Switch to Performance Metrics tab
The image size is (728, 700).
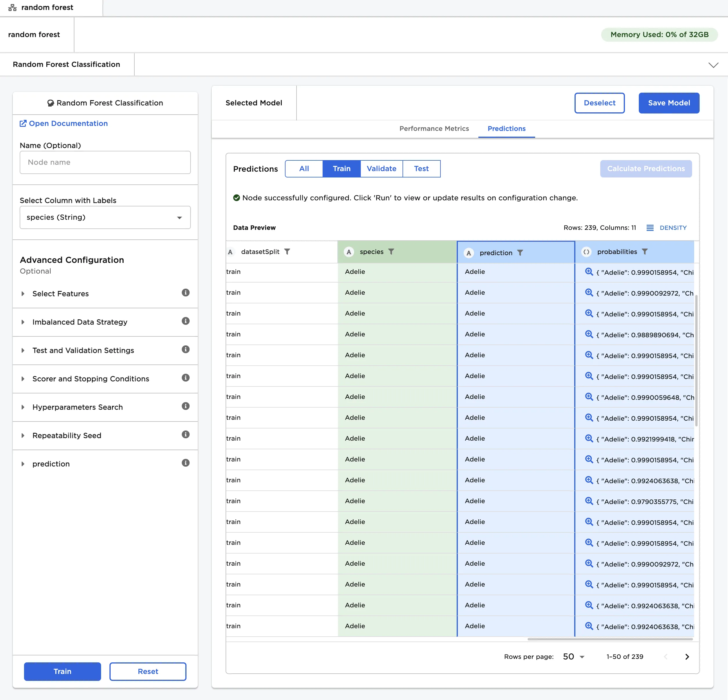click(x=434, y=129)
